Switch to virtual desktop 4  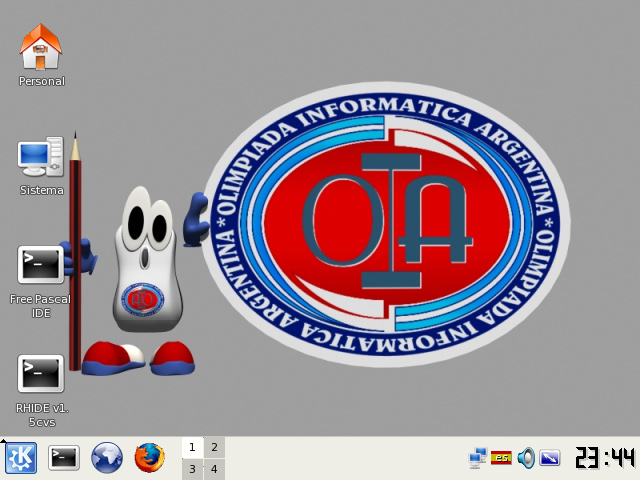pos(214,469)
